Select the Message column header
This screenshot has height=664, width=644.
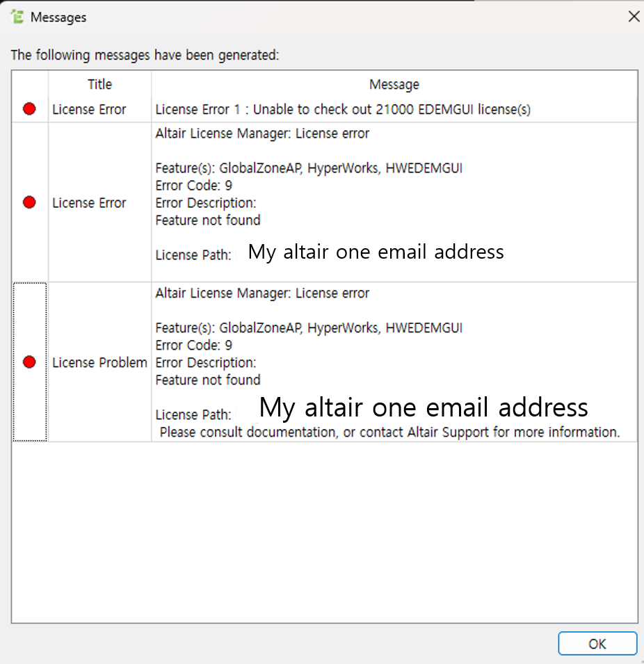coord(394,84)
